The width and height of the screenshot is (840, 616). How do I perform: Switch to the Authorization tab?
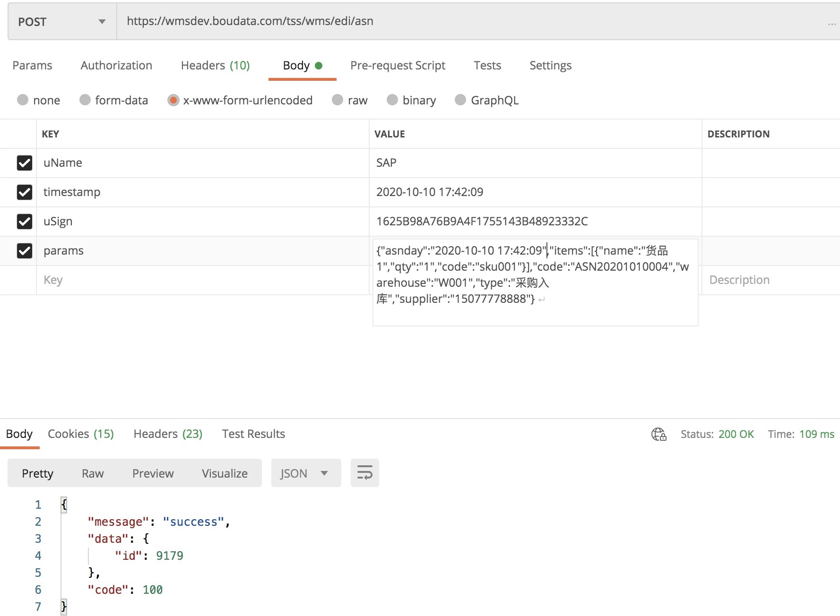coord(116,65)
